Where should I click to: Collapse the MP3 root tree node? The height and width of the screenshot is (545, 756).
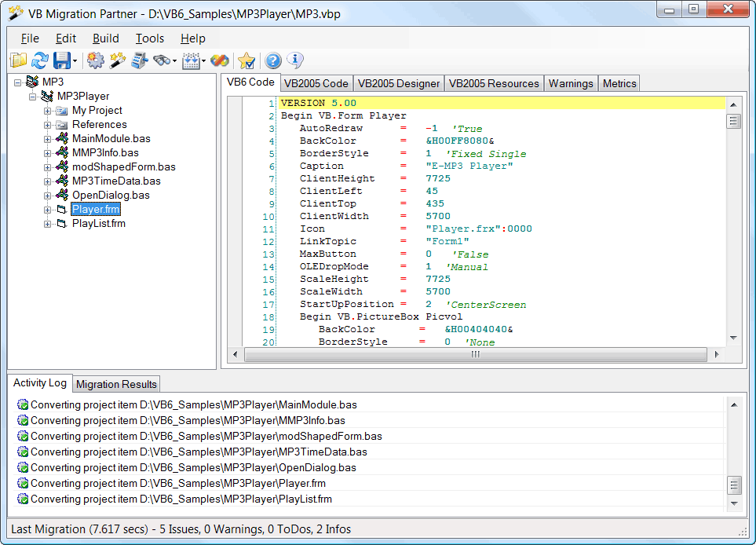(x=18, y=82)
